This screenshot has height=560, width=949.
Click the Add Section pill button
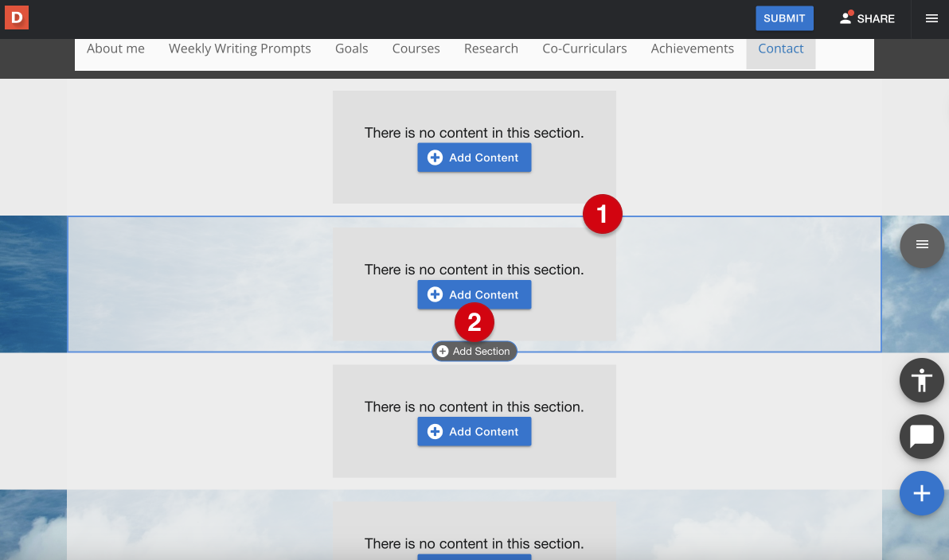tap(474, 352)
